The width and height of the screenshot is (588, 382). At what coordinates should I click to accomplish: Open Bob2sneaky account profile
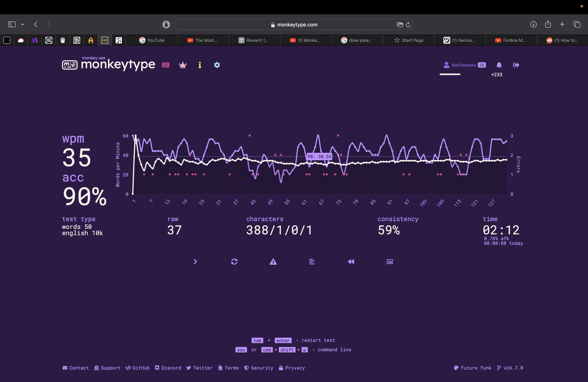pos(464,65)
